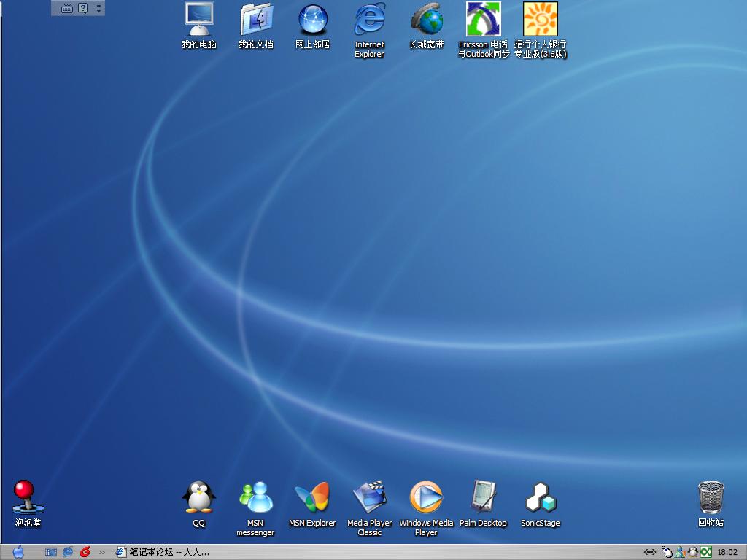Click the Apple logo start button
The image size is (747, 560).
pyautogui.click(x=18, y=552)
